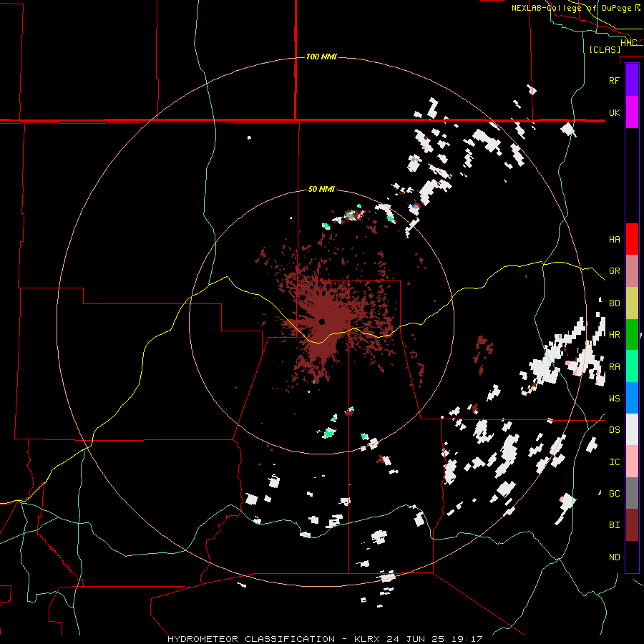This screenshot has height=644, width=644.
Task: Click the 100 NMI range ring label
Action: (x=321, y=57)
